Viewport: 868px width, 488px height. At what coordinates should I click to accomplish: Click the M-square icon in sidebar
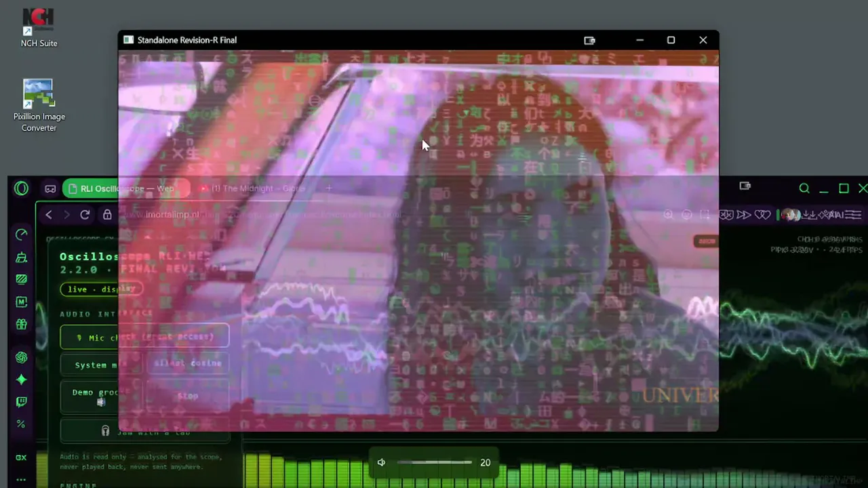21,302
